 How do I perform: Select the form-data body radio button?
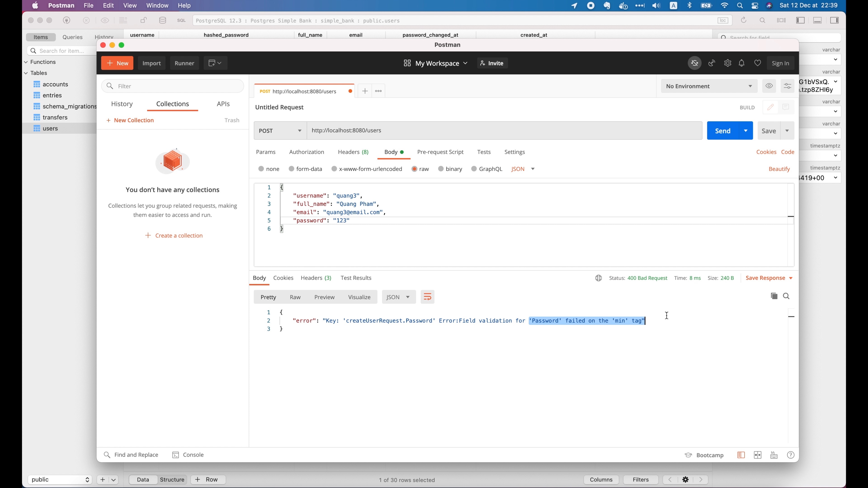point(292,169)
